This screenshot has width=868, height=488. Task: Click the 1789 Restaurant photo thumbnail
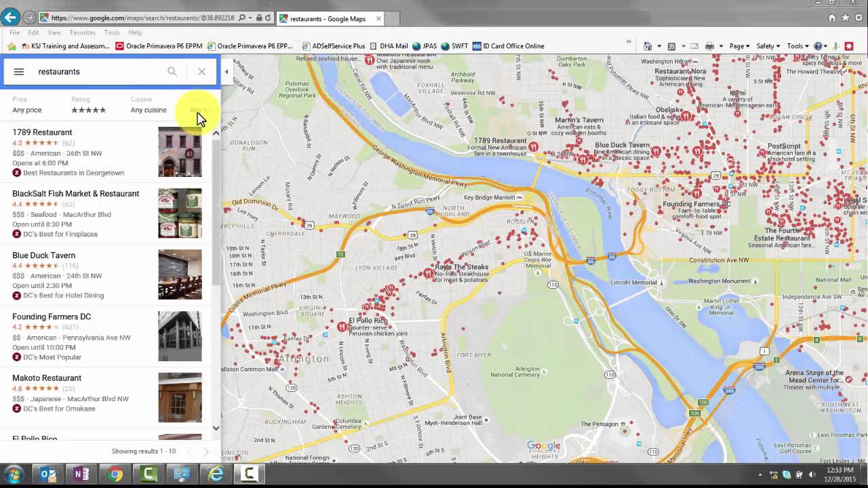[x=180, y=152]
